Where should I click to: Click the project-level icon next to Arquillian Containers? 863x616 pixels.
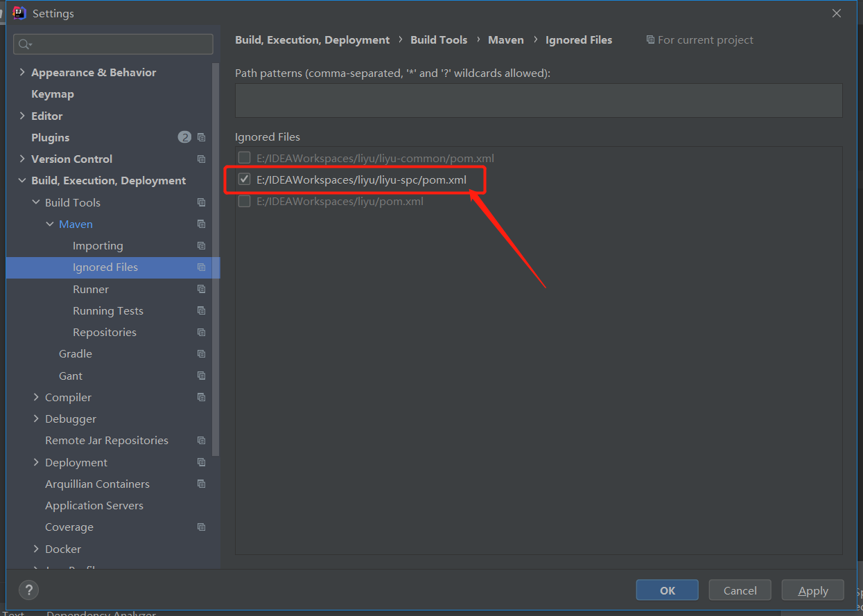201,484
